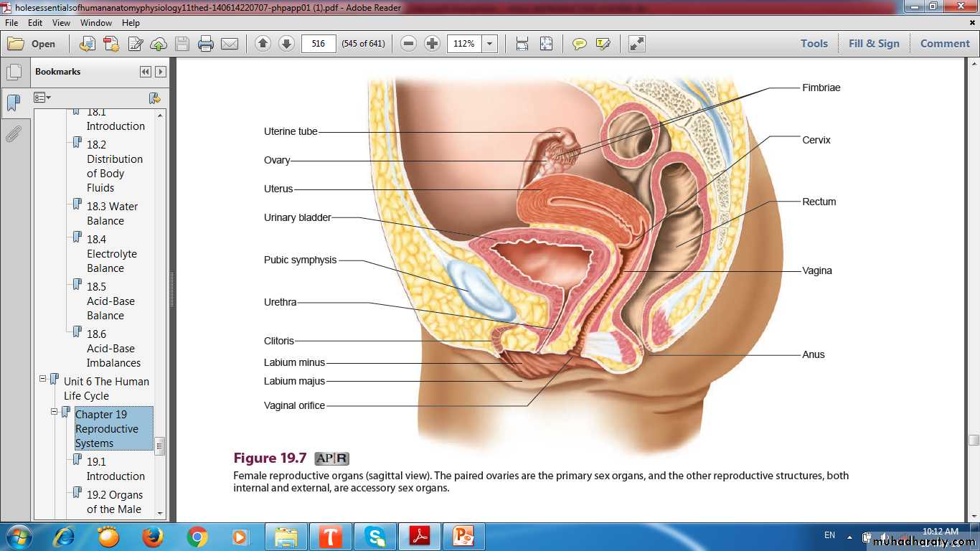Collapse the Bookmarks navigation pane
980x551 pixels.
click(x=146, y=72)
